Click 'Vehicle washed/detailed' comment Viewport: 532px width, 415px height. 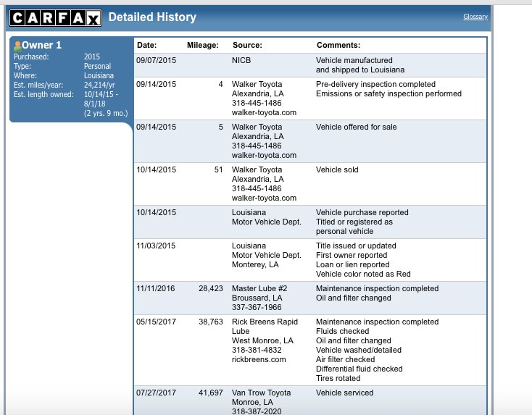359,350
